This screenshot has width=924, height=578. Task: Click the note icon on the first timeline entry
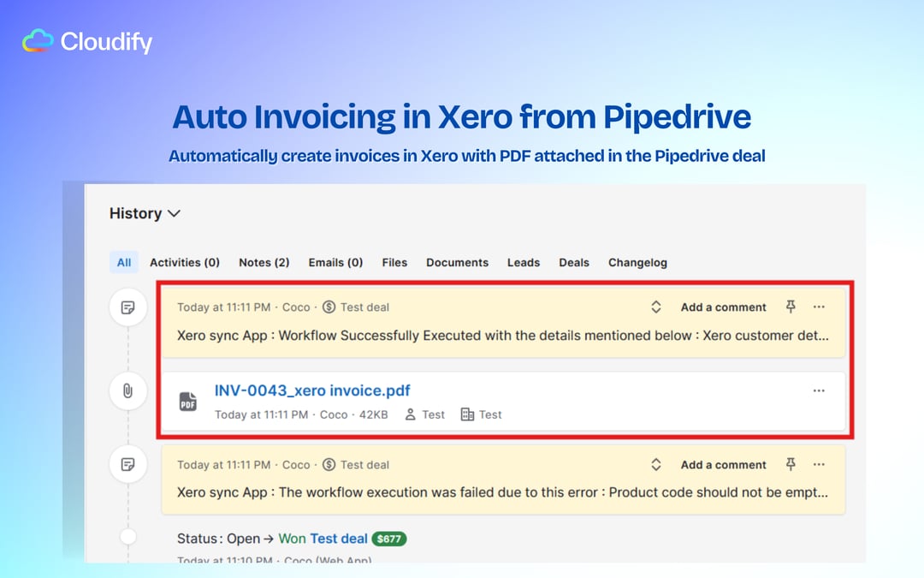[x=127, y=307]
